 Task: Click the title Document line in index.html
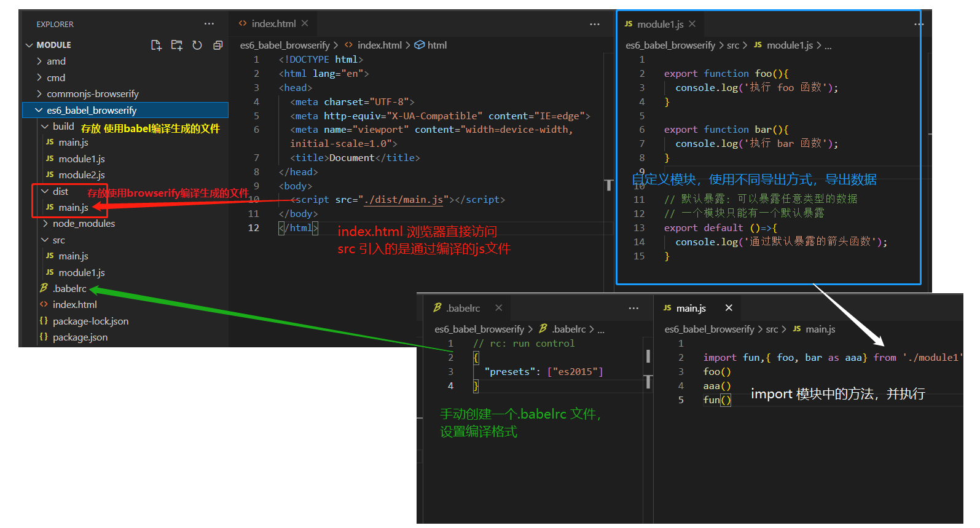pyautogui.click(x=355, y=157)
